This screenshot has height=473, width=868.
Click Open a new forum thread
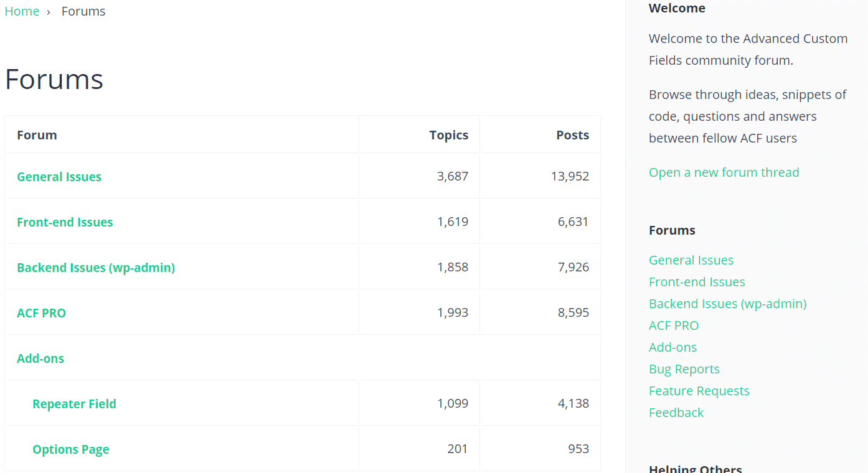(724, 172)
